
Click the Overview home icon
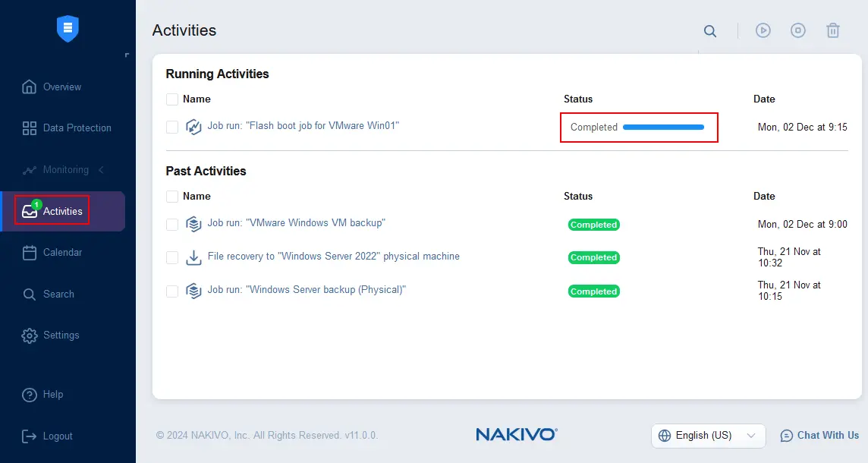coord(29,87)
